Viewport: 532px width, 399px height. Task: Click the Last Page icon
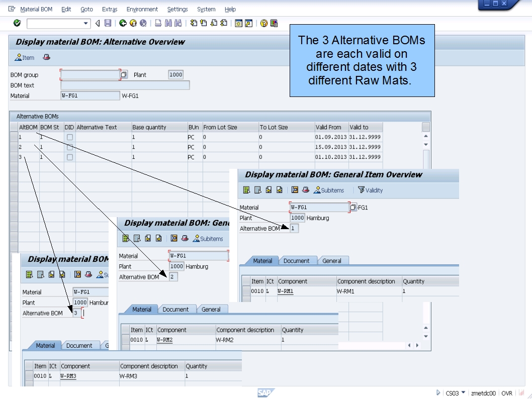point(224,23)
